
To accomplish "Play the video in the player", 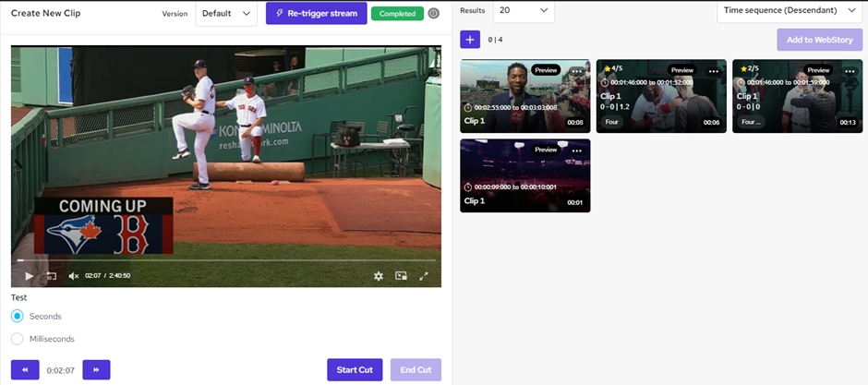I will click(30, 275).
